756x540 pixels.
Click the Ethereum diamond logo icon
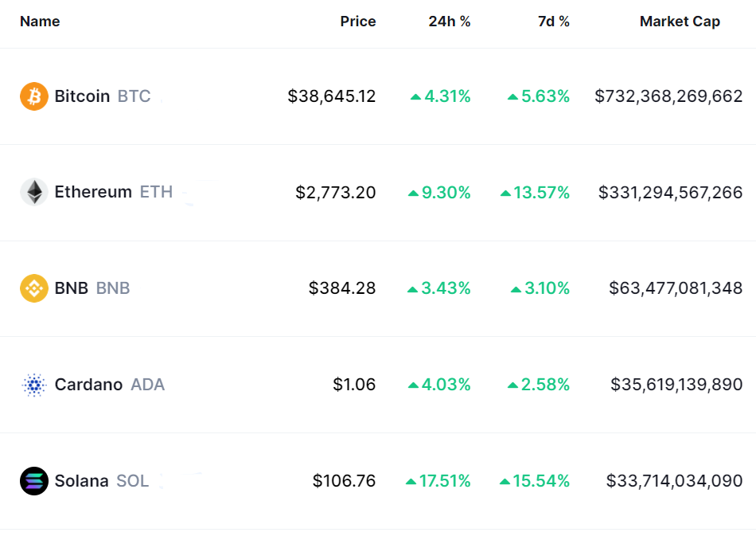click(33, 192)
